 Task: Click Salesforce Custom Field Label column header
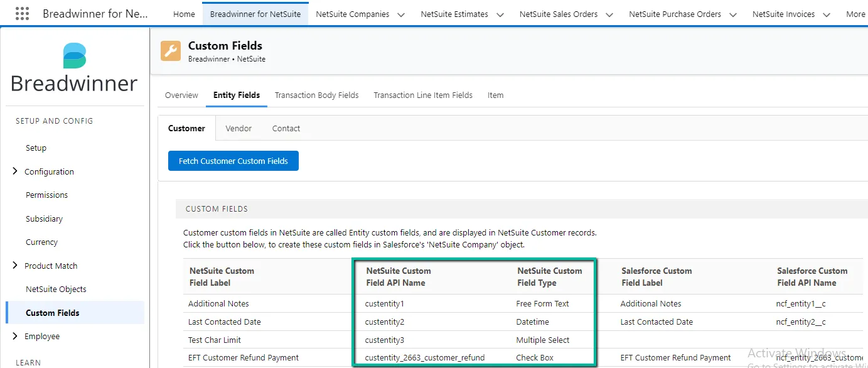(x=656, y=277)
